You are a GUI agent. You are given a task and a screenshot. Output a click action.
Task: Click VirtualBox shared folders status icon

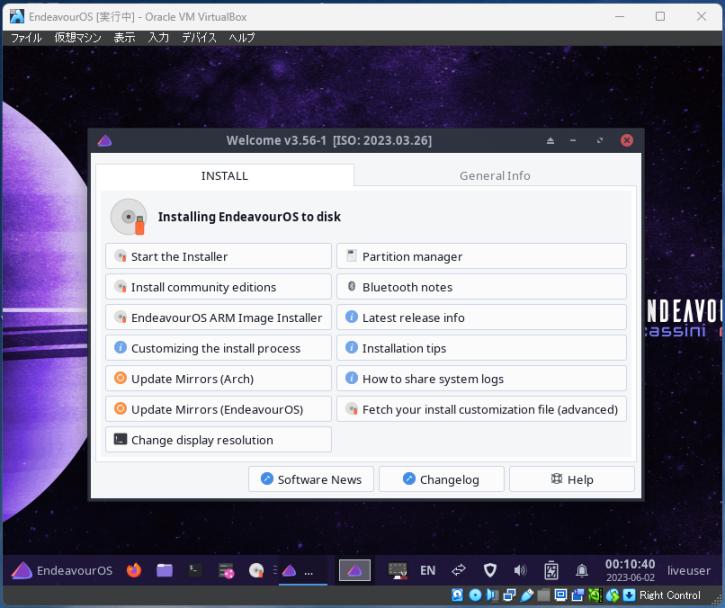544,595
